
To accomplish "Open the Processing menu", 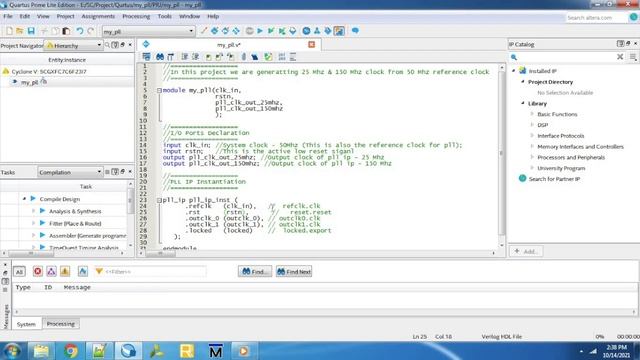I will coord(136,16).
